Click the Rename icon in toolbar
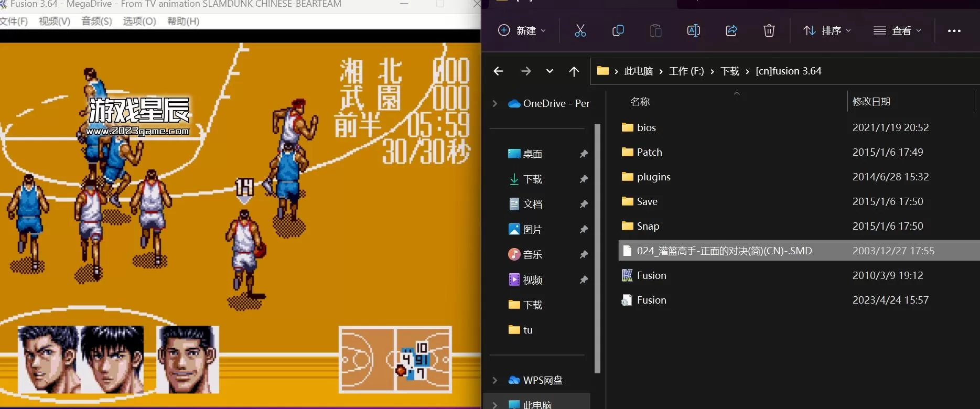Viewport: 980px width, 409px height. point(693,30)
